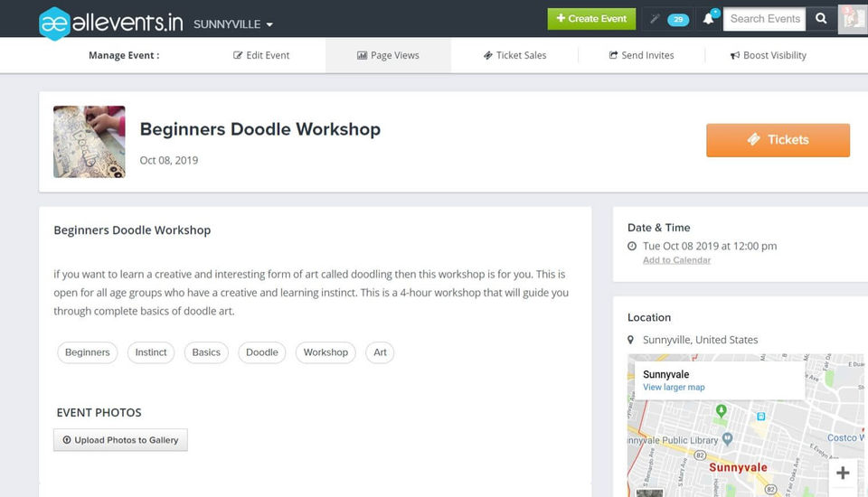Click the Send Invites share icon
The width and height of the screenshot is (868, 497).
pos(613,55)
